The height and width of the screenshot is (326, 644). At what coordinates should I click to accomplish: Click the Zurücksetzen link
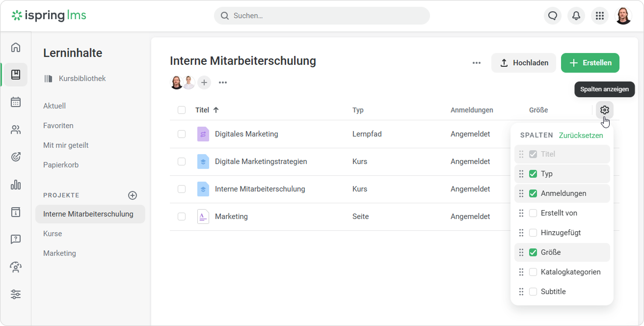581,136
